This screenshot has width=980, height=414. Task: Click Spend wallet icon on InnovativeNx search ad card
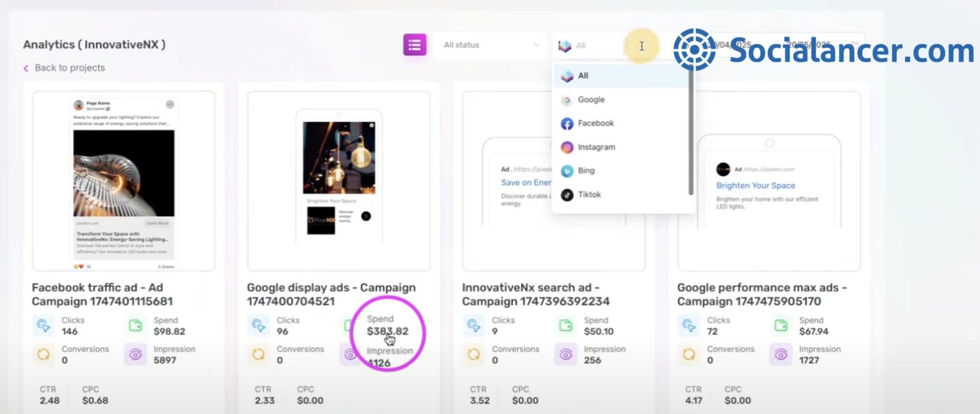tap(565, 325)
